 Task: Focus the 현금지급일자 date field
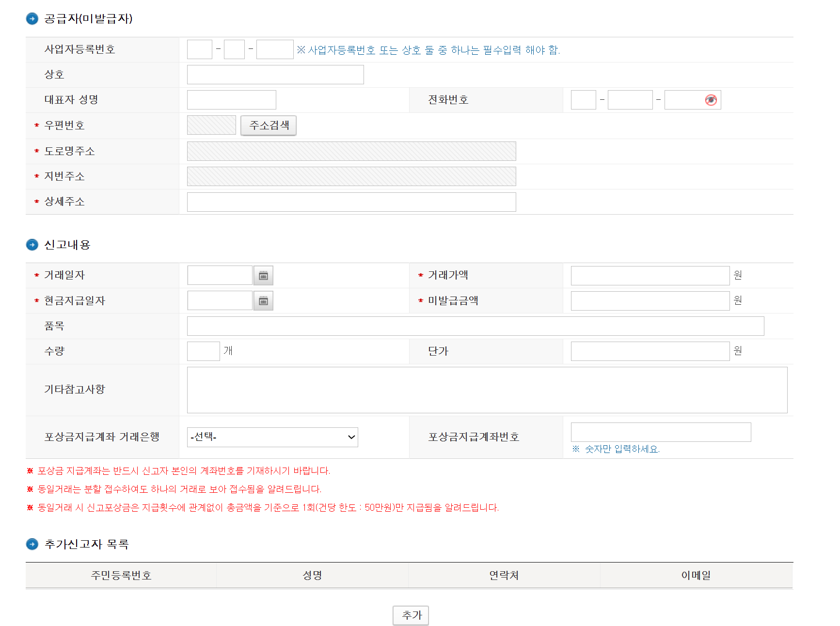point(220,300)
